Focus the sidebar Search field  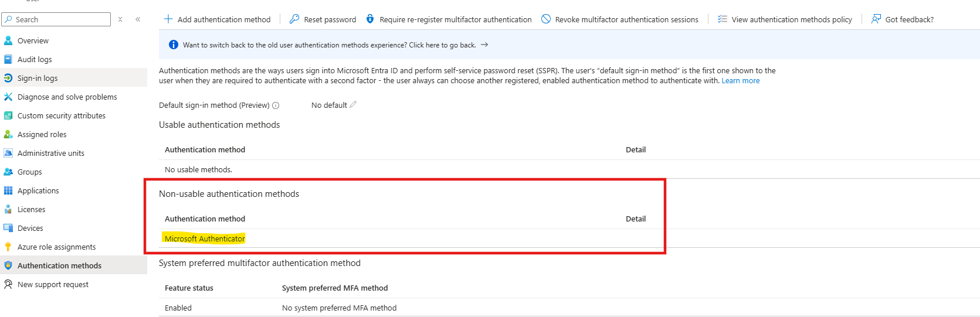pos(56,19)
